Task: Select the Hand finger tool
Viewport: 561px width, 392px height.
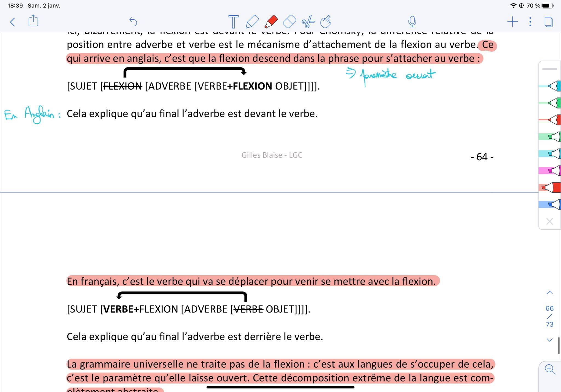Action: 326,22
